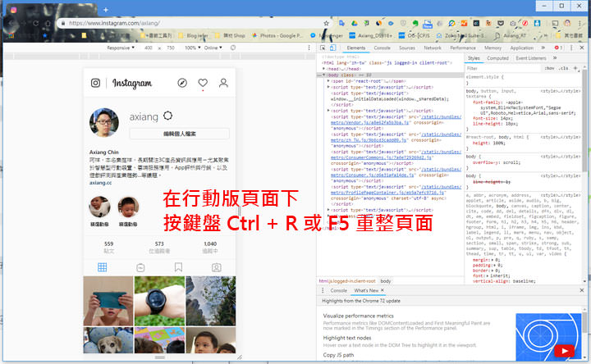Open the Explore compass icon
The width and height of the screenshot is (591, 364).
pyautogui.click(x=182, y=83)
